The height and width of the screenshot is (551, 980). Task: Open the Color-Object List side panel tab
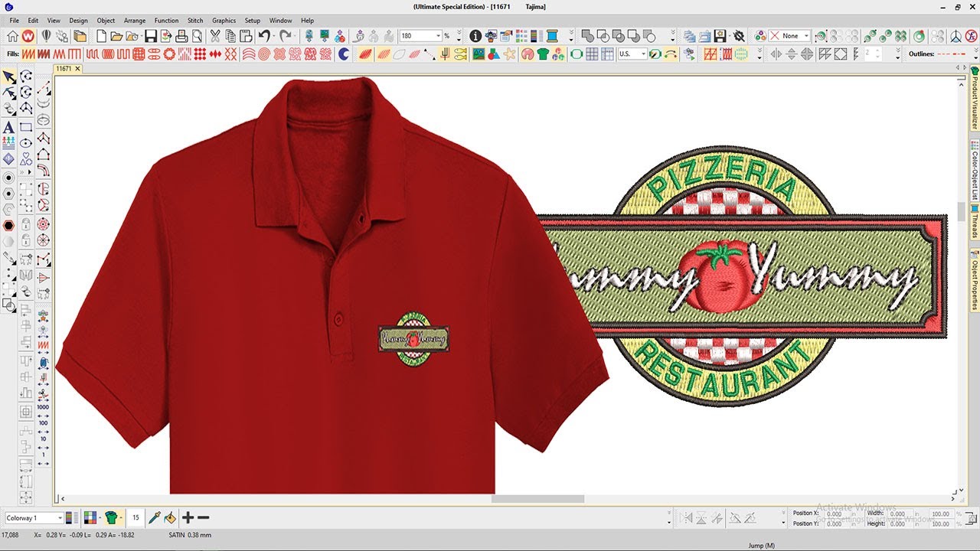pyautogui.click(x=975, y=170)
